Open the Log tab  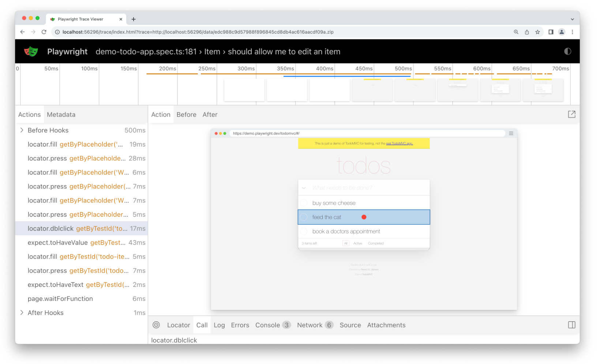(x=219, y=325)
